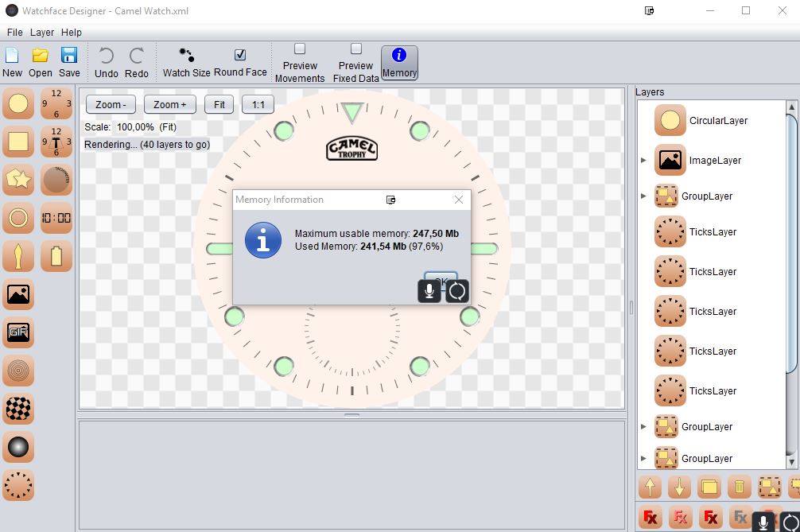Screen dimensions: 800x532
Task: Confirm the Memory Information dialog with OK
Action: [x=441, y=277]
